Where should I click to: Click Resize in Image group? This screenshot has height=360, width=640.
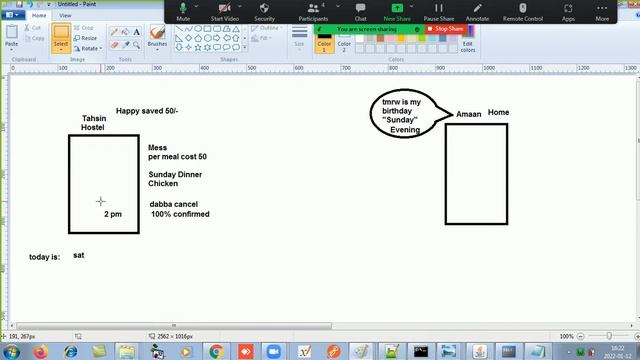[x=85, y=38]
